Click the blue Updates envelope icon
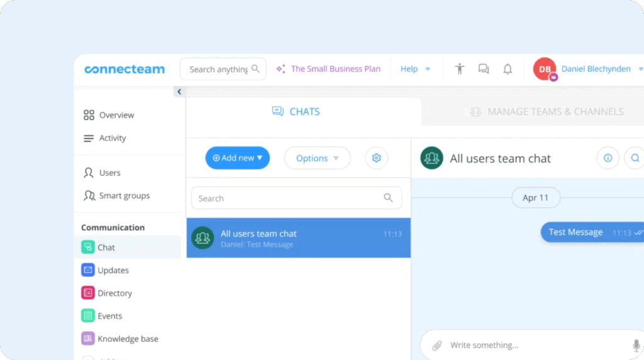 [88, 270]
